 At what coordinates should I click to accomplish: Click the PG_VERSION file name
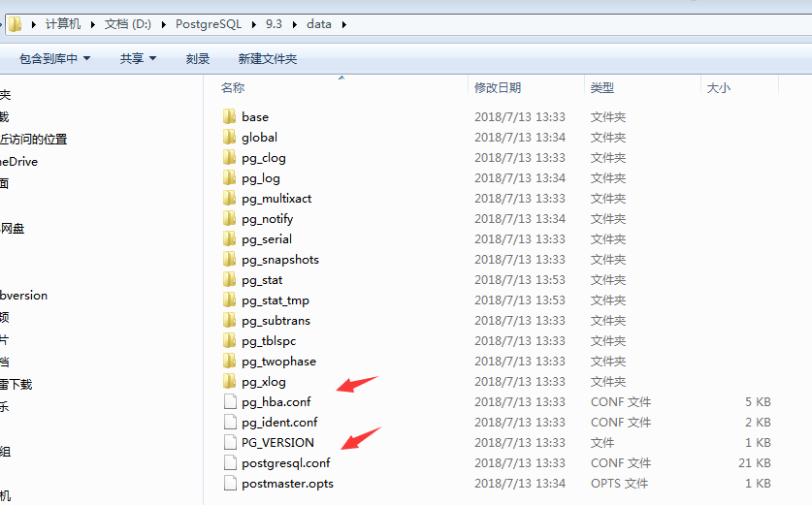[277, 443]
